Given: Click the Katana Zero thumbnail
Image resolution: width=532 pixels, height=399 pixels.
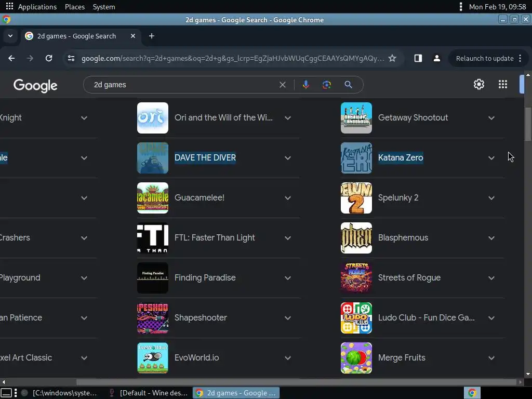Looking at the screenshot, I should (x=356, y=158).
